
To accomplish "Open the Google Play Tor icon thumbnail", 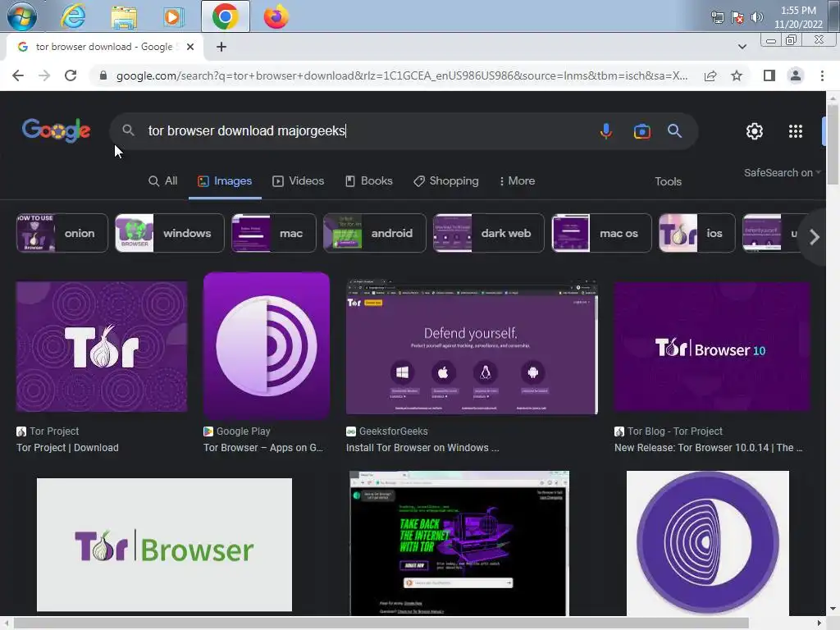I will [x=267, y=345].
